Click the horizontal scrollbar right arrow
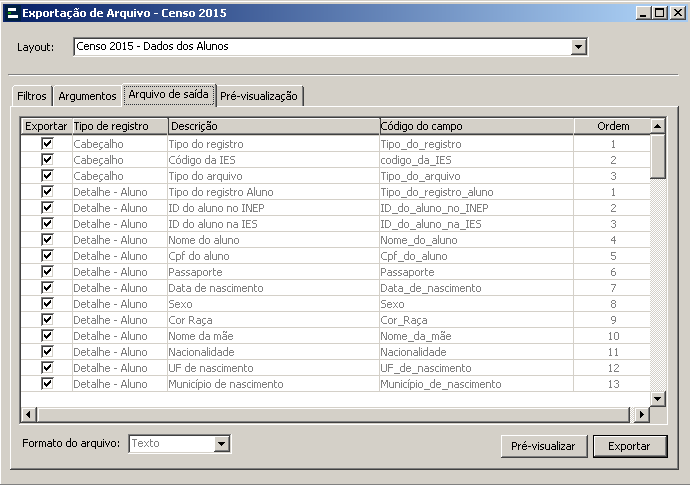The height and width of the screenshot is (485, 690). 642,414
